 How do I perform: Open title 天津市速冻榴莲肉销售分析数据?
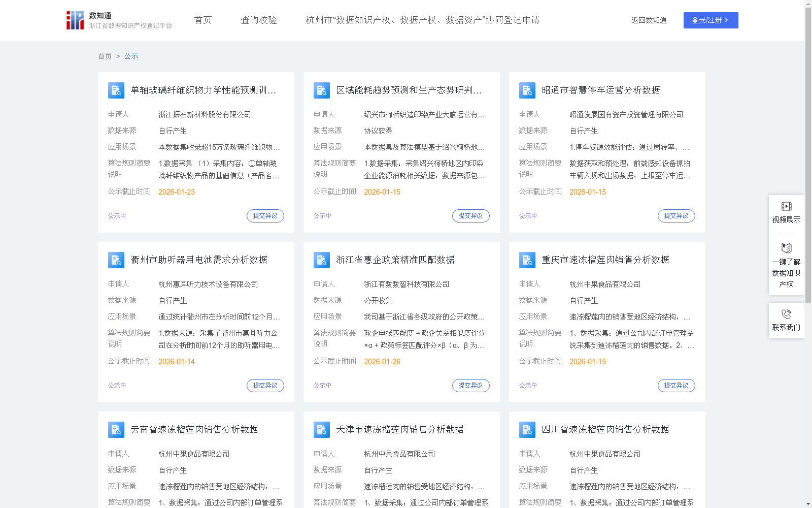[400, 429]
